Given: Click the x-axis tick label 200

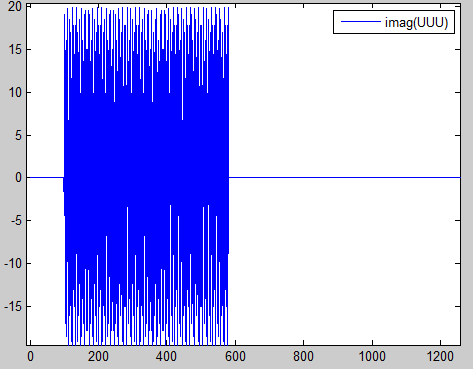Looking at the screenshot, I should coord(98,357).
